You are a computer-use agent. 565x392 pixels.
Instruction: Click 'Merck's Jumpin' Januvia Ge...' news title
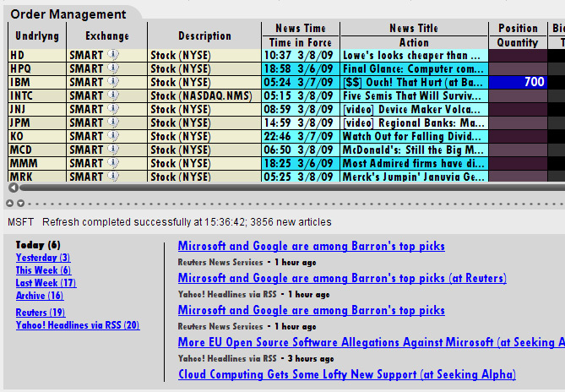[414, 177]
